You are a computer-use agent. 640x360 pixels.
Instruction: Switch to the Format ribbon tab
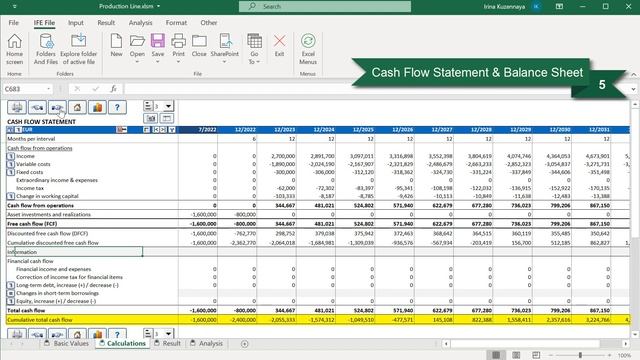click(x=176, y=23)
